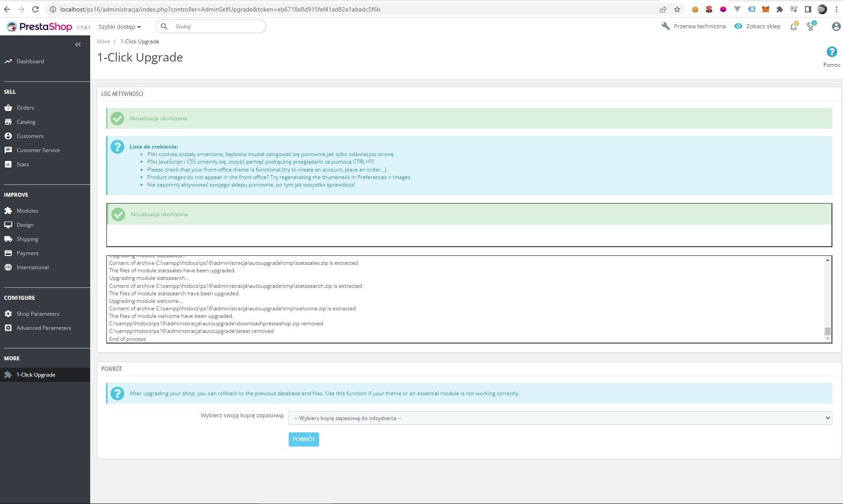
Task: Click the POWRÓT rollback button
Action: (304, 439)
